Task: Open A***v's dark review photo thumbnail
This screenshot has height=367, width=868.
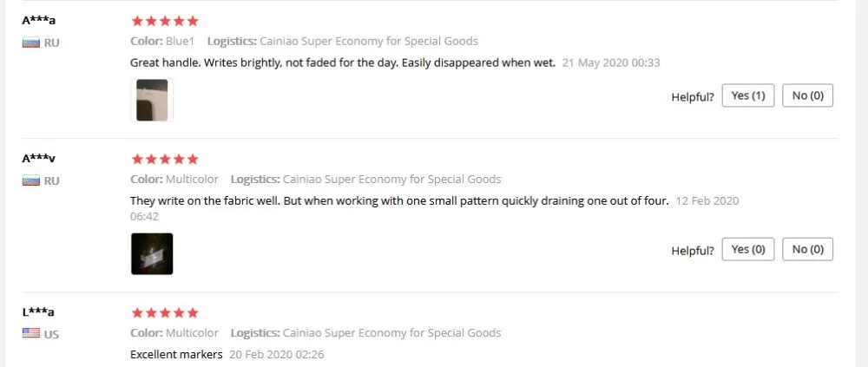Action: click(x=152, y=253)
